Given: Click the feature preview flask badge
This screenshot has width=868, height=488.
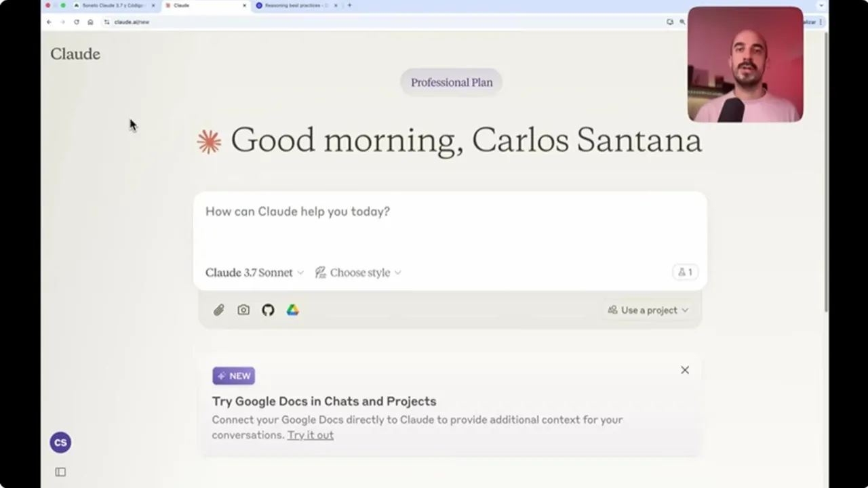Looking at the screenshot, I should (x=685, y=272).
